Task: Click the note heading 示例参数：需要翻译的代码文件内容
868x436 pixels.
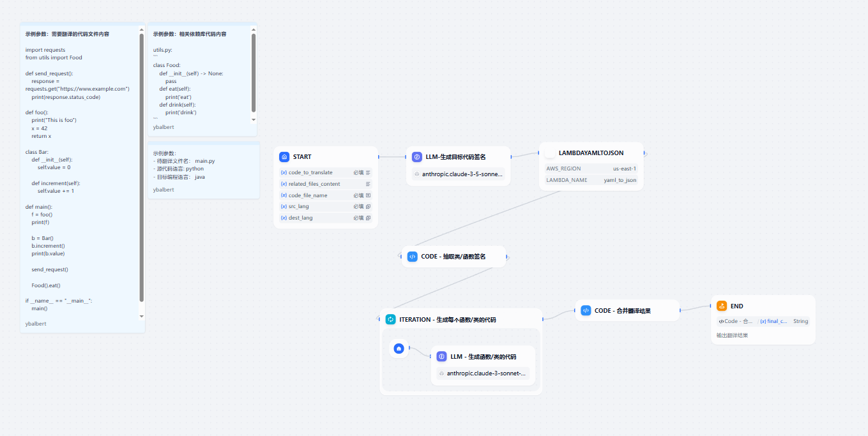Action: [67, 34]
